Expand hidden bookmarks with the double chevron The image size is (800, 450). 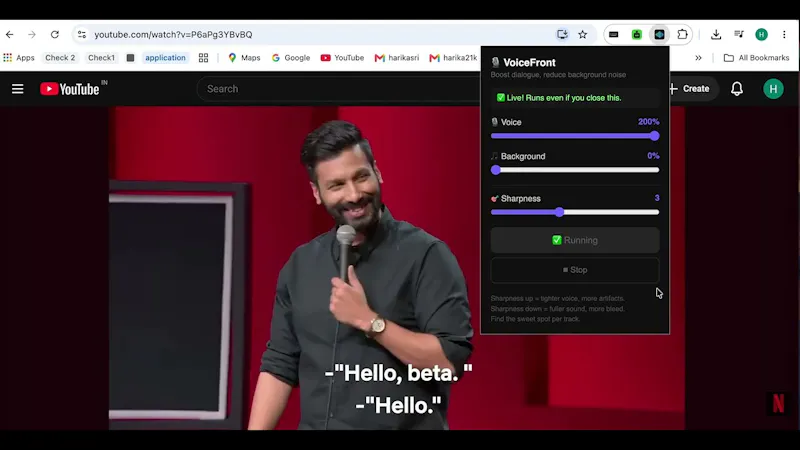point(698,58)
